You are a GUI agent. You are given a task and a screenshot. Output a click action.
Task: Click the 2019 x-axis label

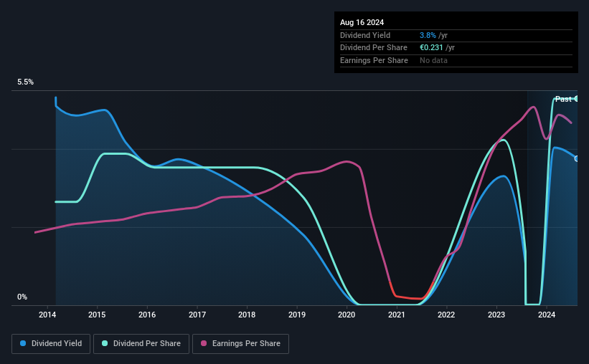pos(297,315)
